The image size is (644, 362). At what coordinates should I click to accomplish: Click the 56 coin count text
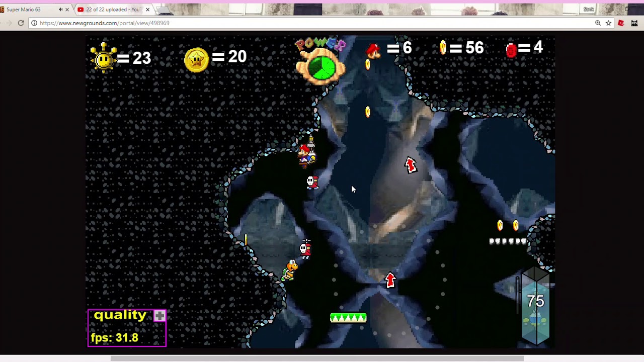[x=474, y=48]
